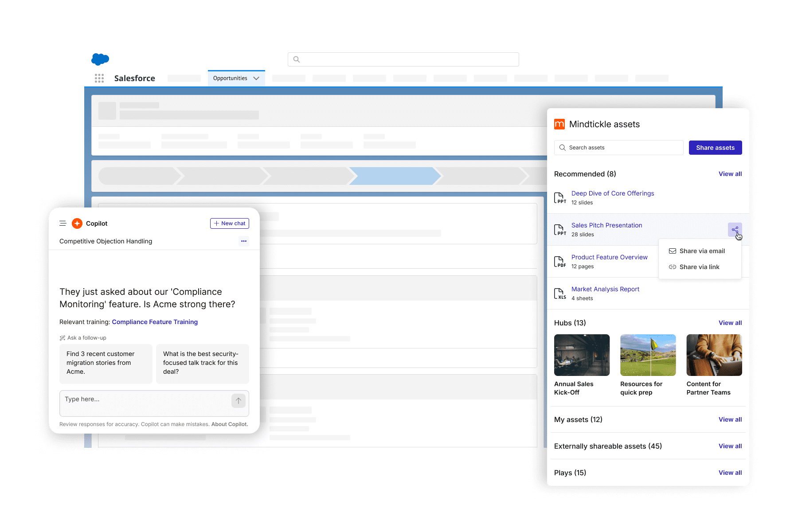Viewport: 798px width, 532px height.
Task: Click the Type here message input
Action: [133, 401]
